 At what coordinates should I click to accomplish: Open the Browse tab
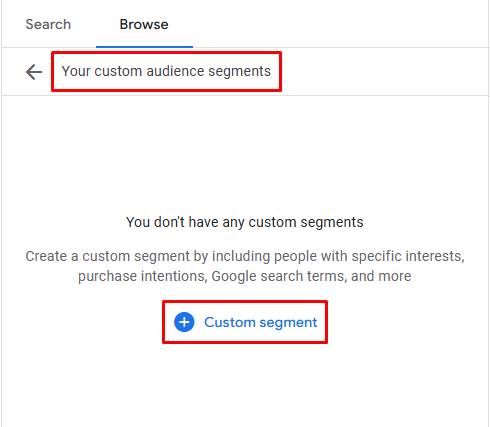tap(144, 24)
